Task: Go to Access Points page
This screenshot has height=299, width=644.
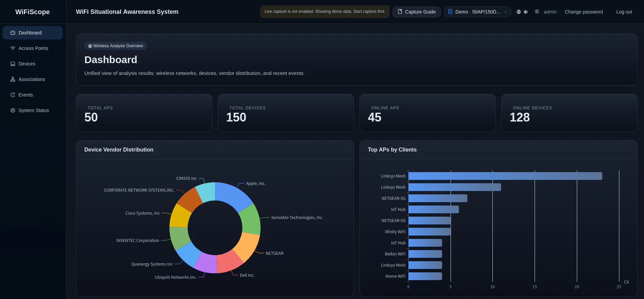Action: [x=32, y=48]
